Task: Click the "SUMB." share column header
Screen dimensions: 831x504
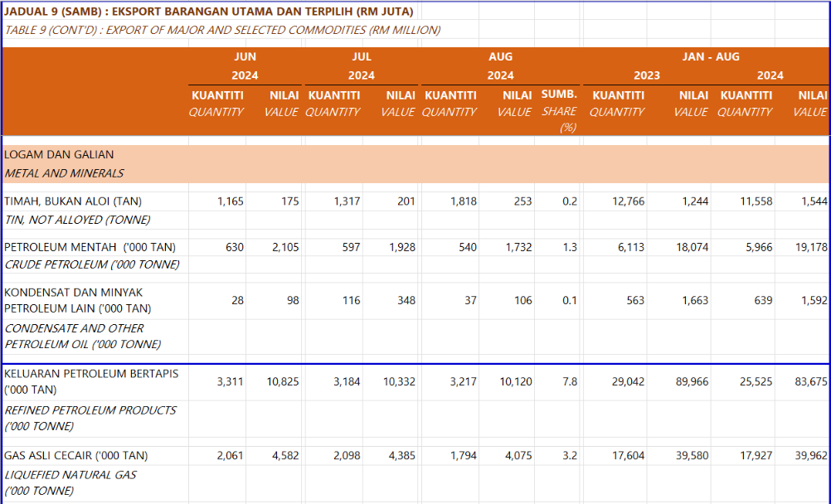Action: pyautogui.click(x=559, y=95)
